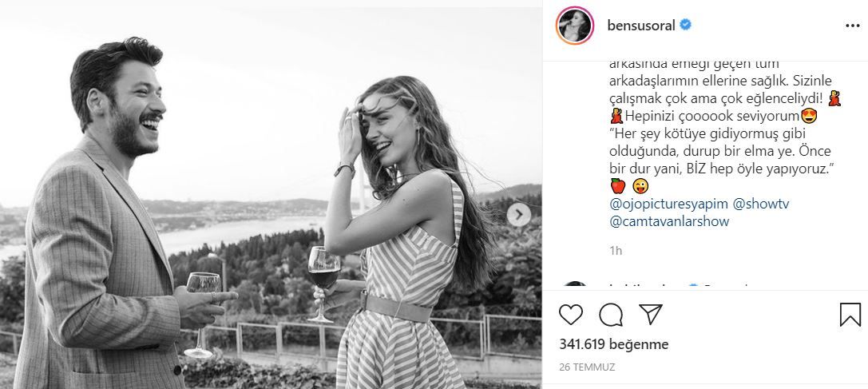Screen dimensions: 868x389
Task: Click the red apple emoji in caption
Action: click(x=617, y=186)
